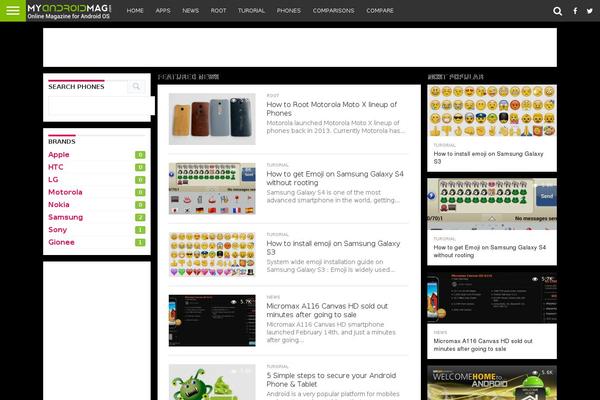Click the ROOT category label above Moto X article
Viewport: 600px width, 400px height.
click(x=273, y=96)
